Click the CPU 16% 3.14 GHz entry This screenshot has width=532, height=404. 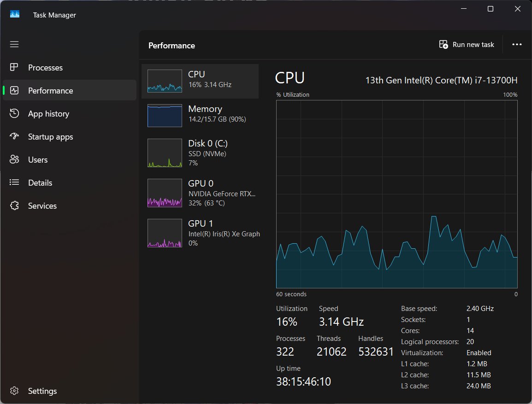200,81
